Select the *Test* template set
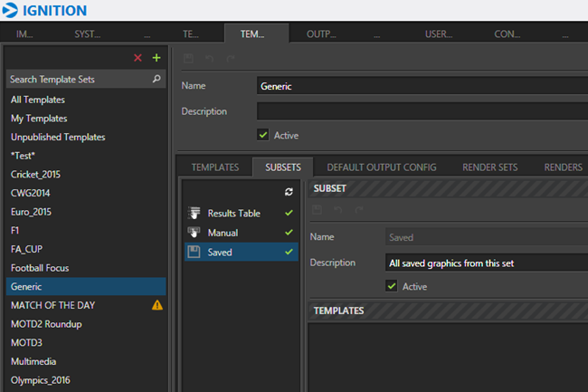This screenshot has height=392, width=588. pyautogui.click(x=86, y=156)
